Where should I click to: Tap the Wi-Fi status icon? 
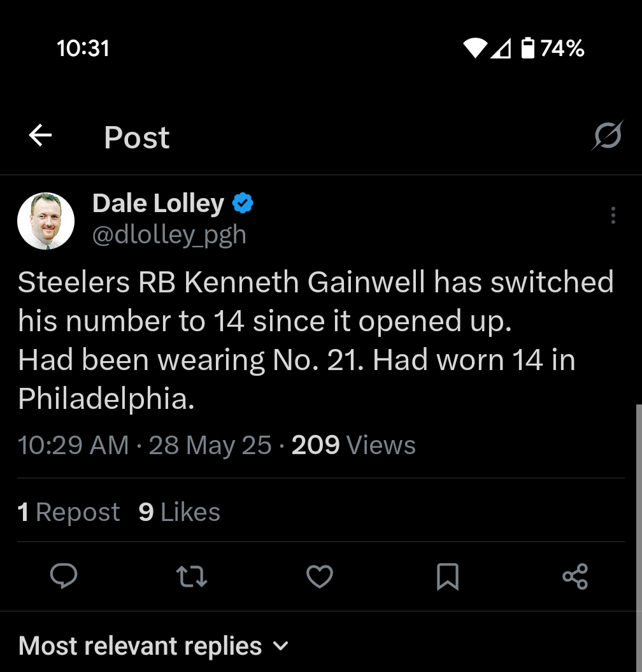click(474, 48)
